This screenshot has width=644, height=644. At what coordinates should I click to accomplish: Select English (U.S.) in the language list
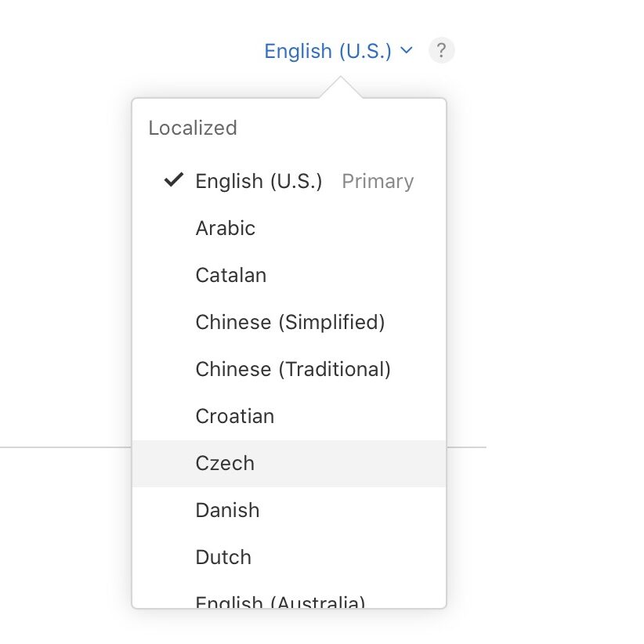click(x=259, y=181)
